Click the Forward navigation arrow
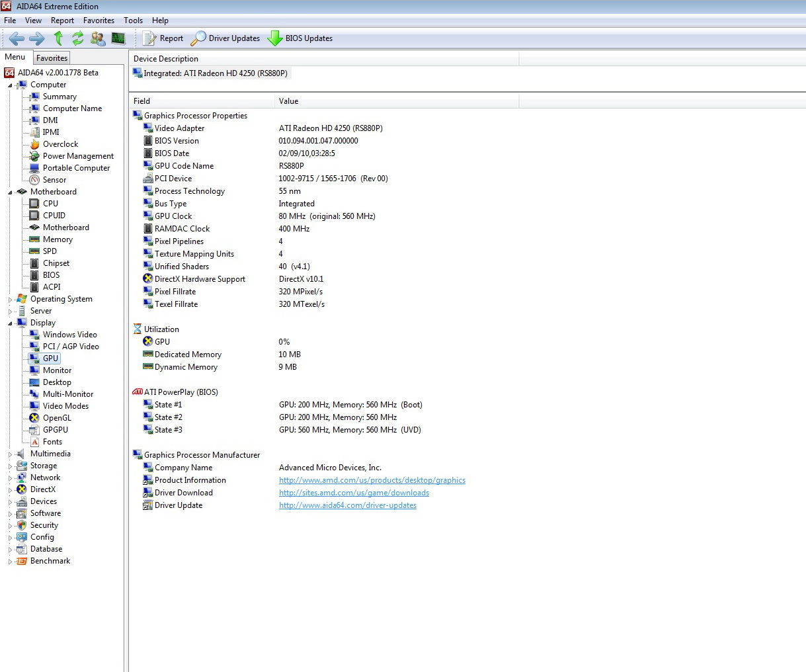This screenshot has height=672, width=806. point(37,38)
